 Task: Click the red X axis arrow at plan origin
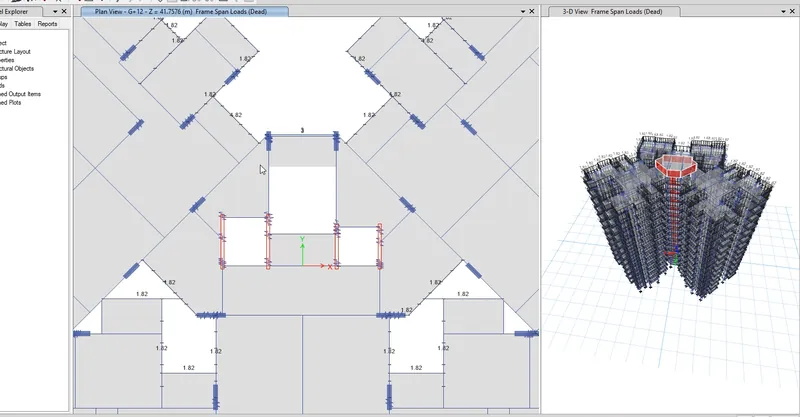315,265
